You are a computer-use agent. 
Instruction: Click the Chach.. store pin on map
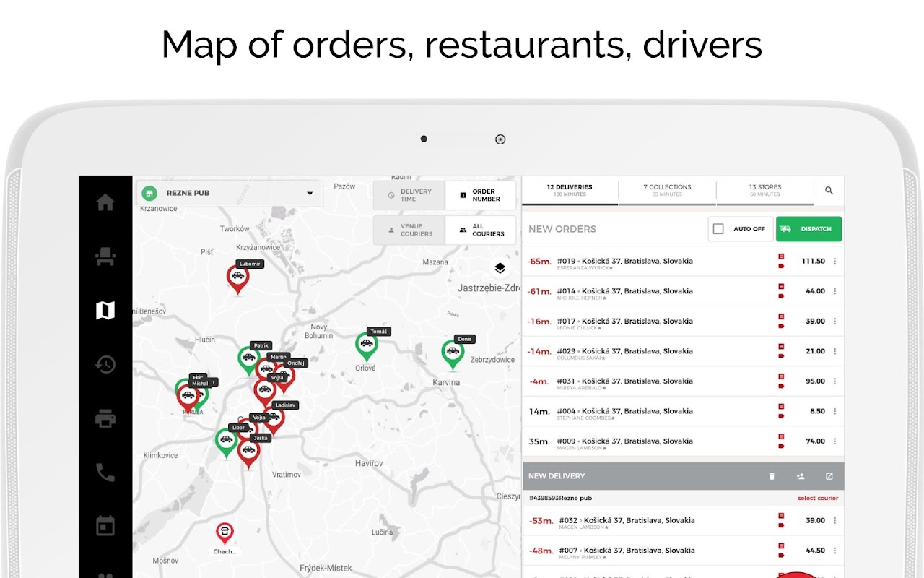pyautogui.click(x=225, y=535)
